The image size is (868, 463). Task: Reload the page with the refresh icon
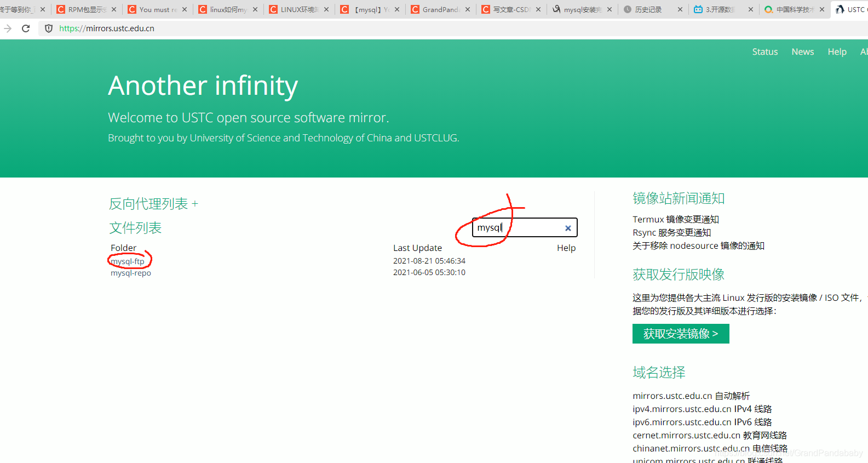(x=26, y=28)
